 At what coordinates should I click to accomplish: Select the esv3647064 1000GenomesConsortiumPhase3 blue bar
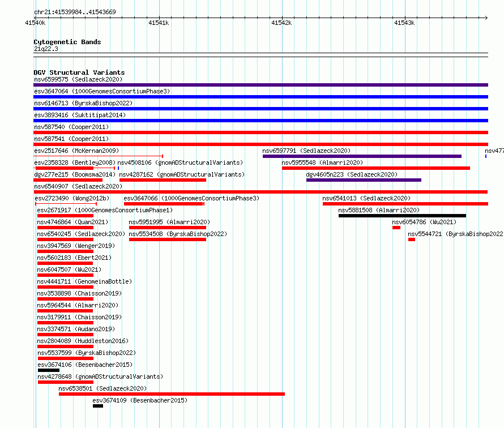[x=260, y=97]
